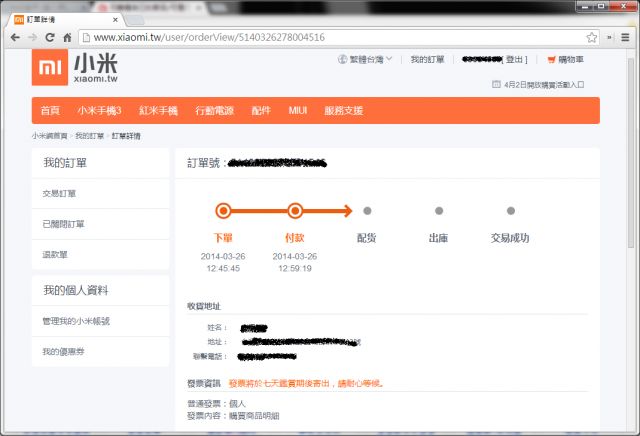The height and width of the screenshot is (436, 640).
Task: Open 紅米手機 menu item
Action: [158, 111]
